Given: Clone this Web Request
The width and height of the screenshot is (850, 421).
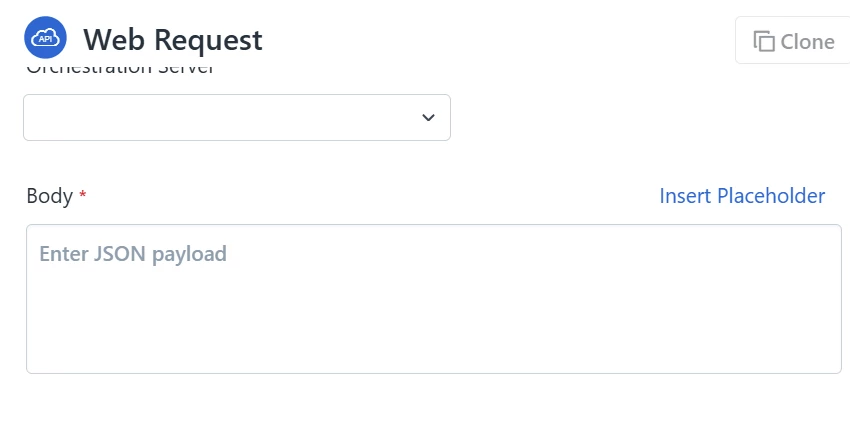Looking at the screenshot, I should (x=794, y=41).
